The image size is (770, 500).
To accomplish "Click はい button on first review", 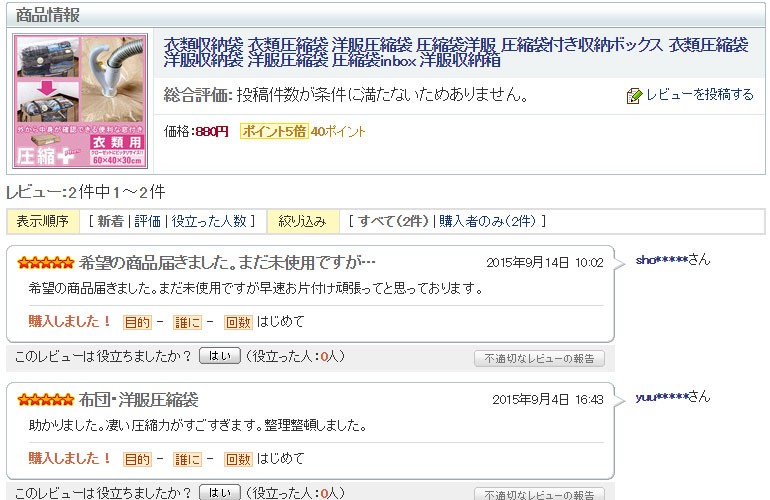I will [219, 355].
